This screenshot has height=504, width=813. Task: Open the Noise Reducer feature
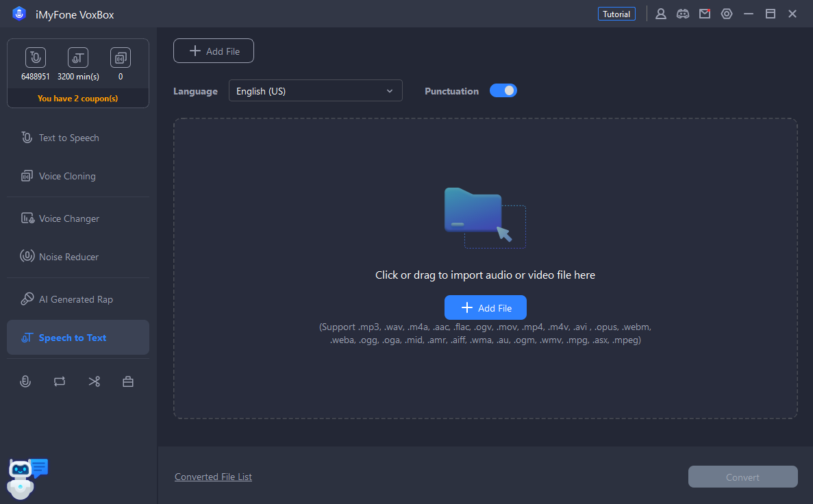tap(66, 257)
